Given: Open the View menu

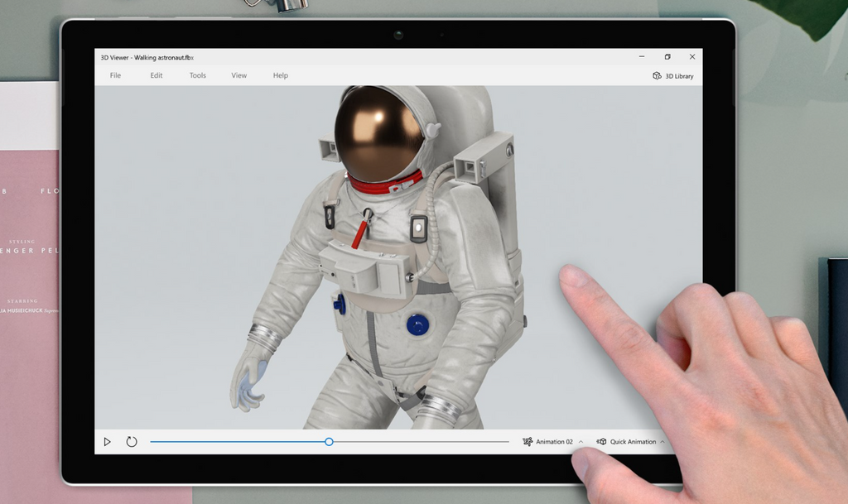Looking at the screenshot, I should pyautogui.click(x=238, y=75).
